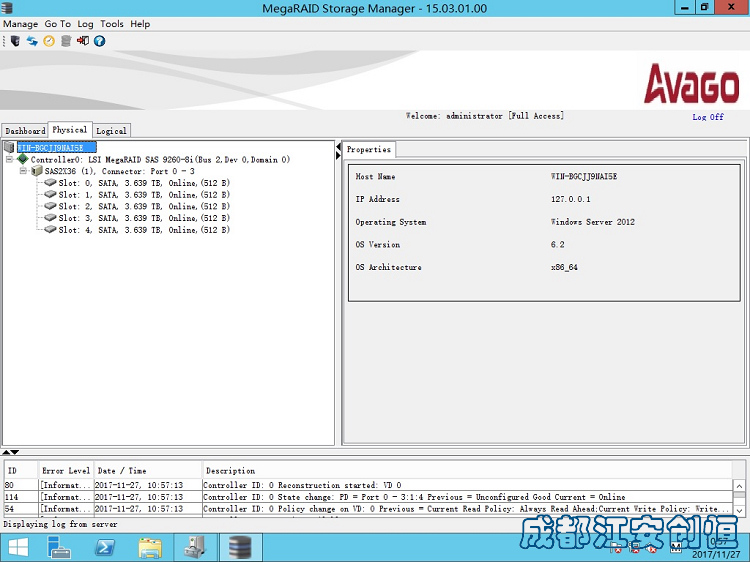The width and height of the screenshot is (750, 562).
Task: Click the grayed database toolbar icon
Action: [66, 41]
